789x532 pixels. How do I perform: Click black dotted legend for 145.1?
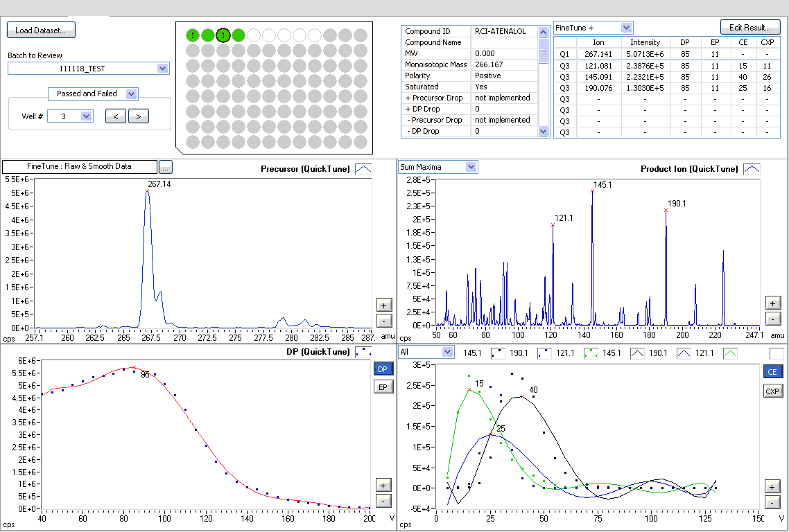tap(498, 353)
